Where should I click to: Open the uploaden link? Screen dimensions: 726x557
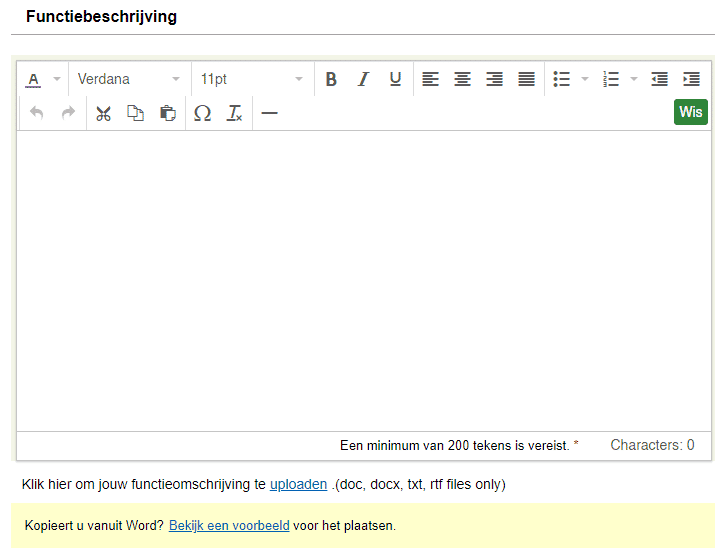click(x=299, y=484)
